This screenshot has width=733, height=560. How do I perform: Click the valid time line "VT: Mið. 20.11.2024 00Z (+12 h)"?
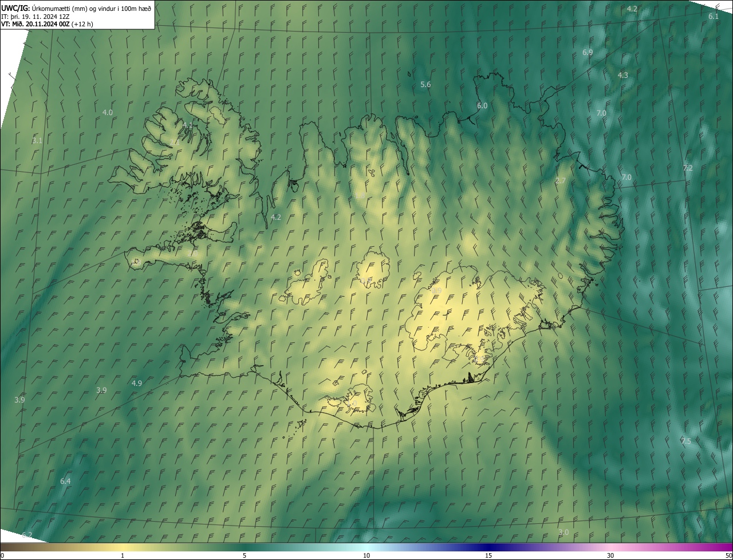[x=48, y=24]
